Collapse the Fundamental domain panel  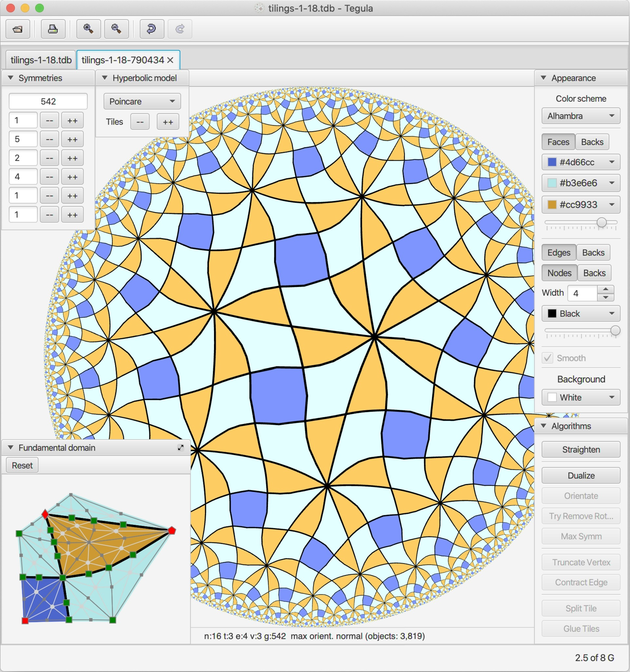tap(11, 448)
